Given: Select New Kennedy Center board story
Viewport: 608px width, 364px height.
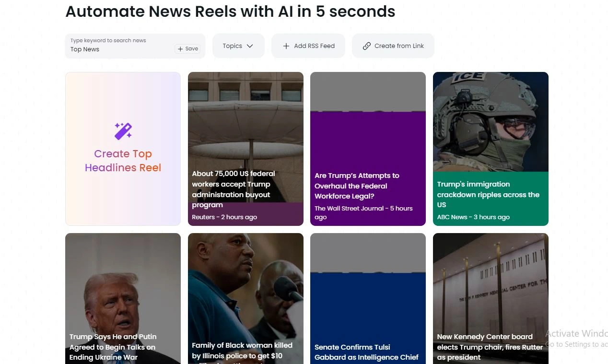Looking at the screenshot, I should 491,298.
